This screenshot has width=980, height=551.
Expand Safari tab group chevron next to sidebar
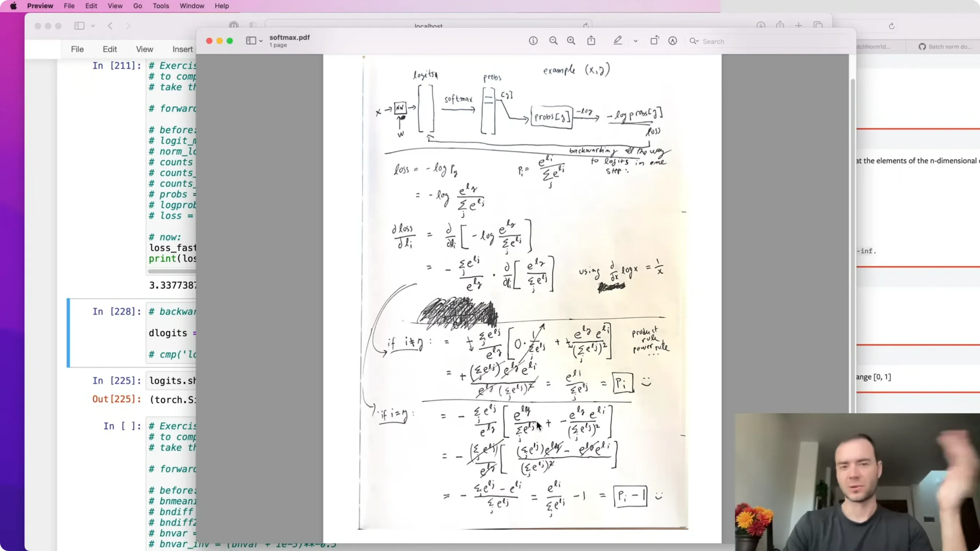tap(93, 26)
